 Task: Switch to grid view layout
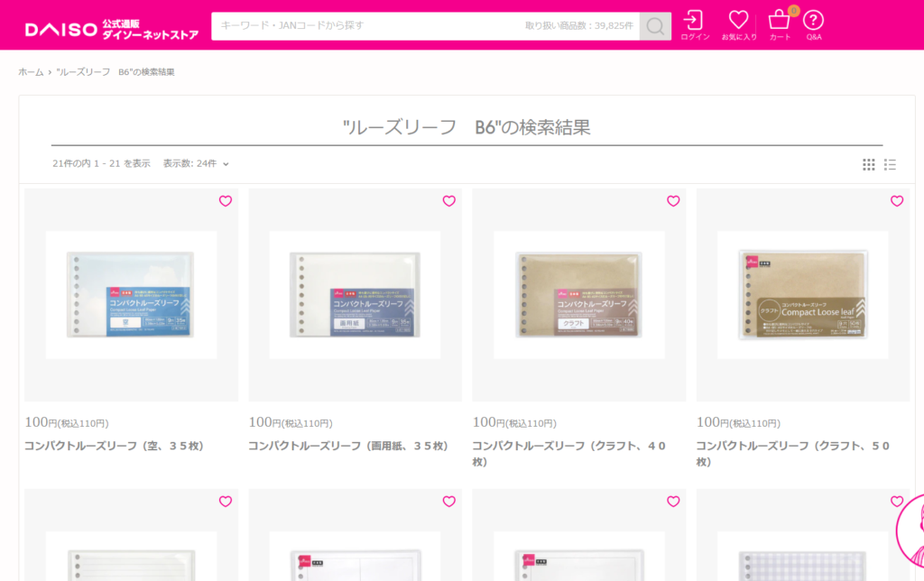(x=869, y=165)
